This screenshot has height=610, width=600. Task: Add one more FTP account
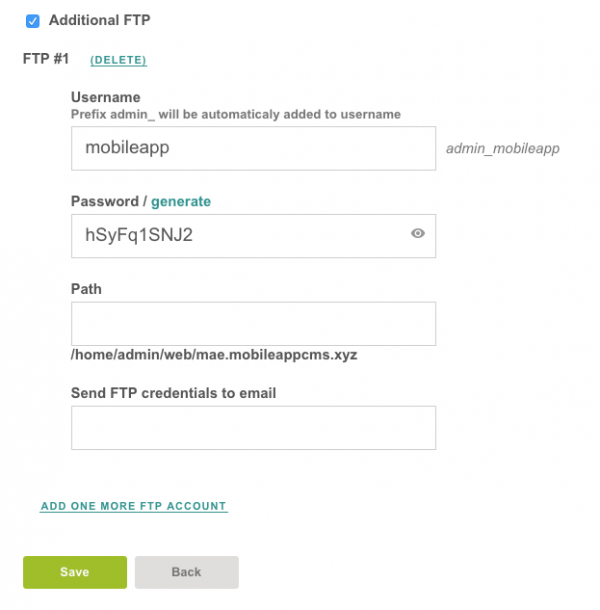134,506
